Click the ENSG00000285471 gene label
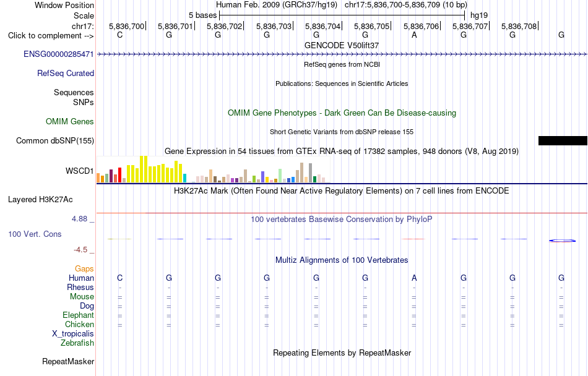This screenshot has width=588, height=376. tap(59, 54)
